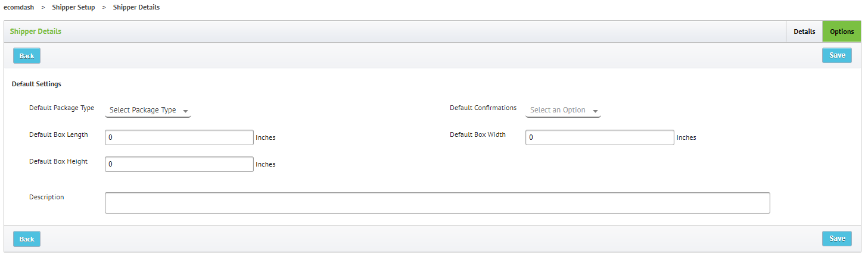Image resolution: width=868 pixels, height=260 pixels.
Task: Focus the Default Box Width field
Action: 600,137
